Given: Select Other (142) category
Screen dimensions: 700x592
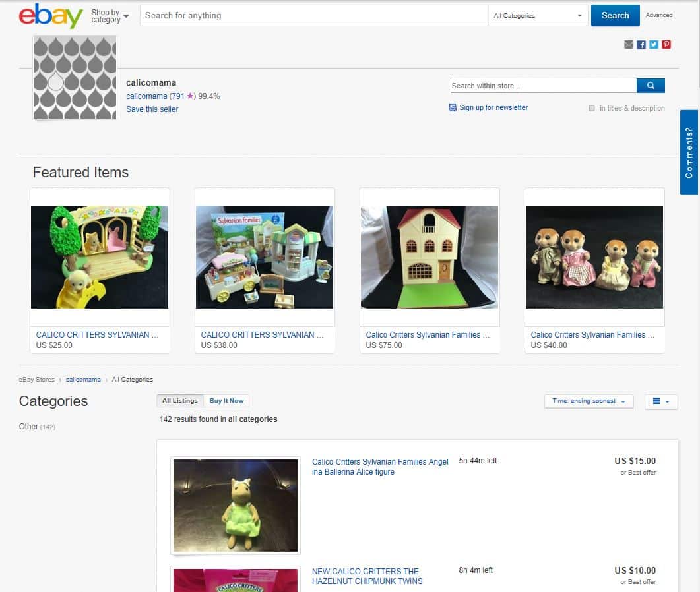Looking at the screenshot, I should (37, 427).
